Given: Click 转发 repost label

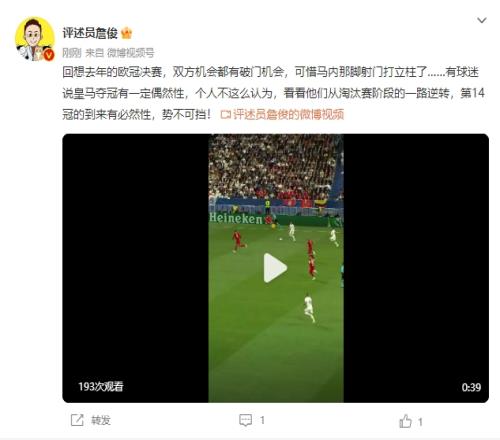Looking at the screenshot, I should [101, 420].
